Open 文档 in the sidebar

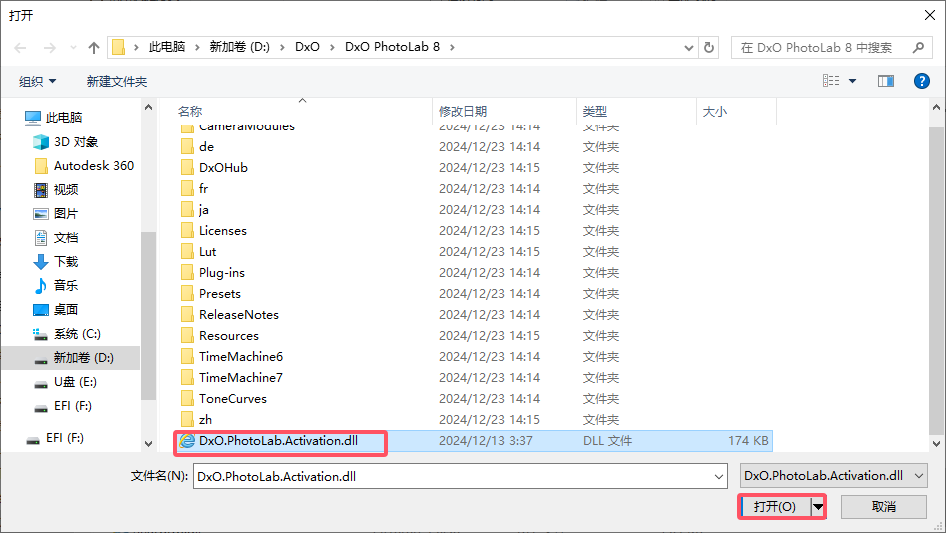pyautogui.click(x=56, y=238)
